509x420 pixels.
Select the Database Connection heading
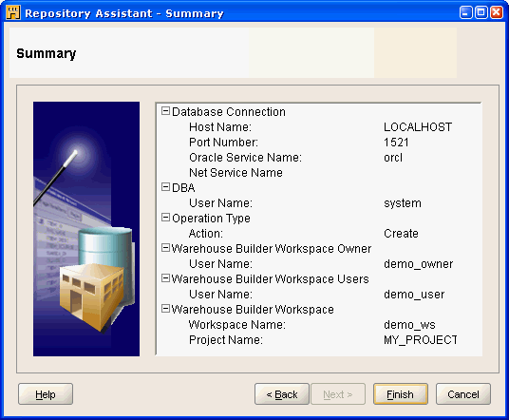tap(229, 112)
